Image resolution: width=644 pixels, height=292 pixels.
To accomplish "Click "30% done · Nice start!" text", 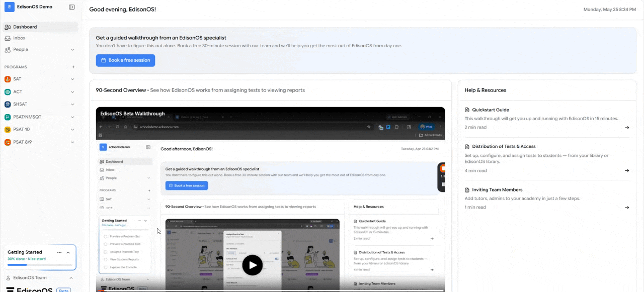I will click(x=26, y=259).
